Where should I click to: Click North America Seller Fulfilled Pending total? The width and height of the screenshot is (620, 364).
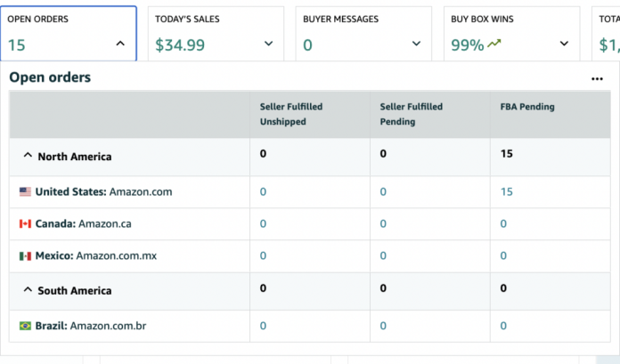point(383,154)
